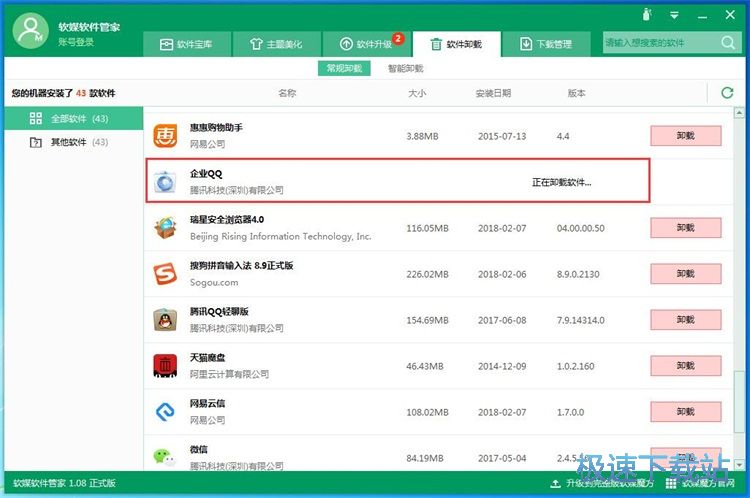Image resolution: width=750 pixels, height=498 pixels.
Task: Uninstall 网易云信
Action: [x=686, y=411]
